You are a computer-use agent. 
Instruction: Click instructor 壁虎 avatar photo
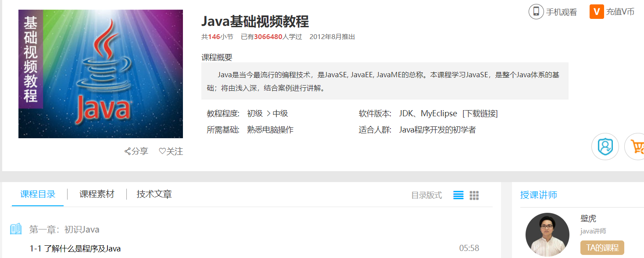pyautogui.click(x=547, y=235)
